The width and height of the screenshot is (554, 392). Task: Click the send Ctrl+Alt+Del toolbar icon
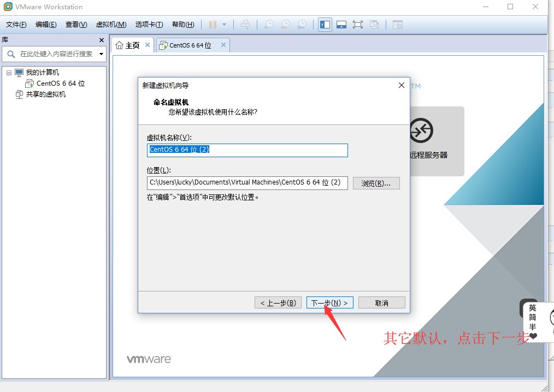(245, 25)
